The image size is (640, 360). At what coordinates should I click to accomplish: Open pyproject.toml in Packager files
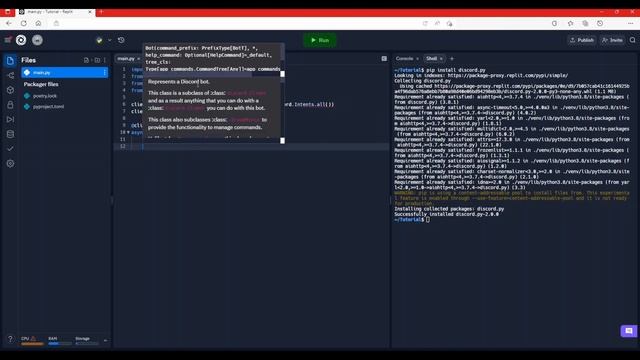(x=48, y=107)
